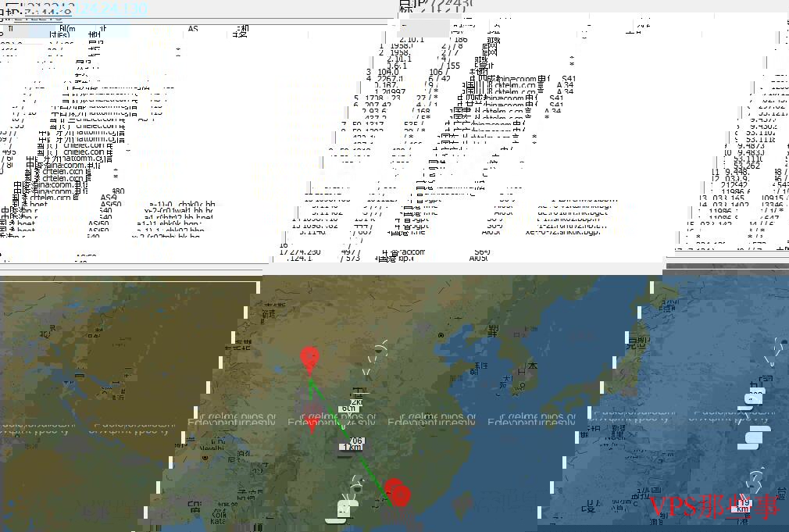
Task: Select the "6km" distance label on the route
Action: pyautogui.click(x=348, y=408)
